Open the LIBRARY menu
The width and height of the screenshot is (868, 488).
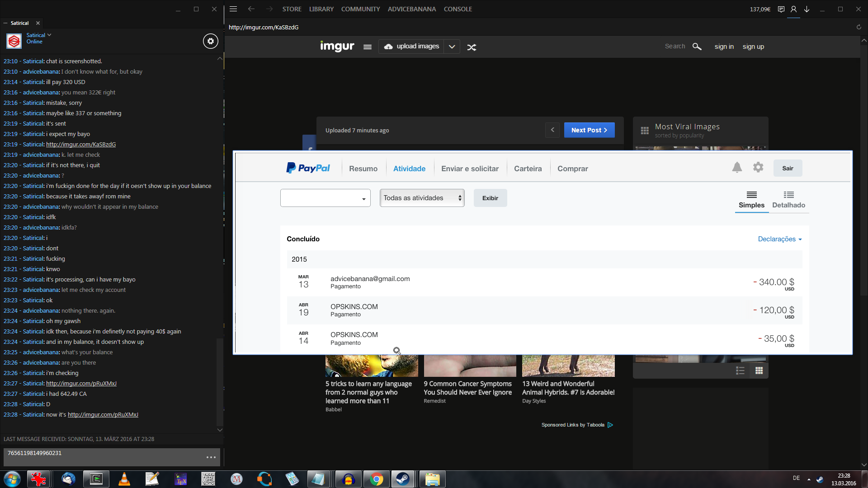(x=321, y=9)
